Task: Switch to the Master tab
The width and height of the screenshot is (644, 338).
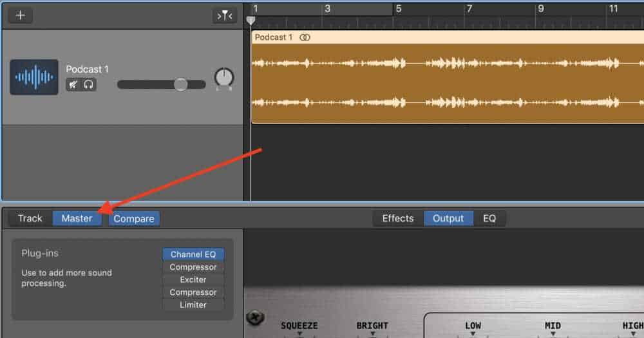Action: (77, 218)
